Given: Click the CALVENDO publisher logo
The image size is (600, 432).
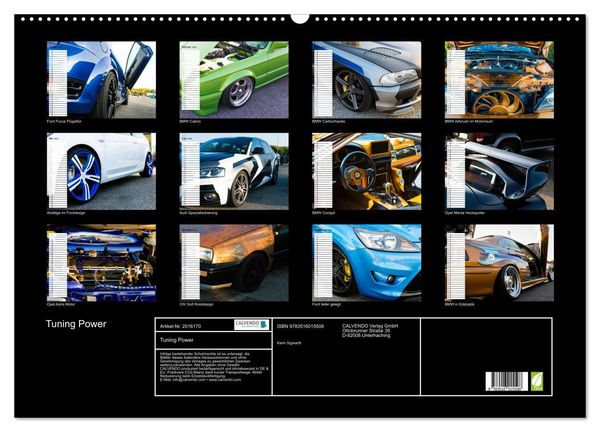Looking at the screenshot, I should pos(251,324).
